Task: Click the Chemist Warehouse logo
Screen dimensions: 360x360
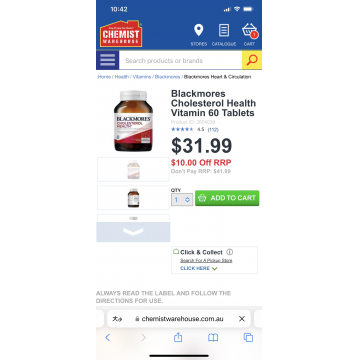Action: coord(121,34)
